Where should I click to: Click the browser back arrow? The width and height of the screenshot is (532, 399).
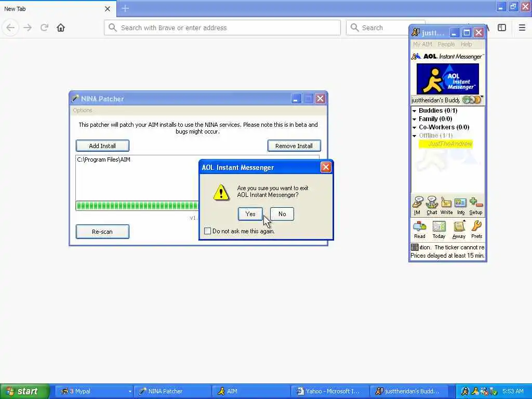[x=10, y=28]
